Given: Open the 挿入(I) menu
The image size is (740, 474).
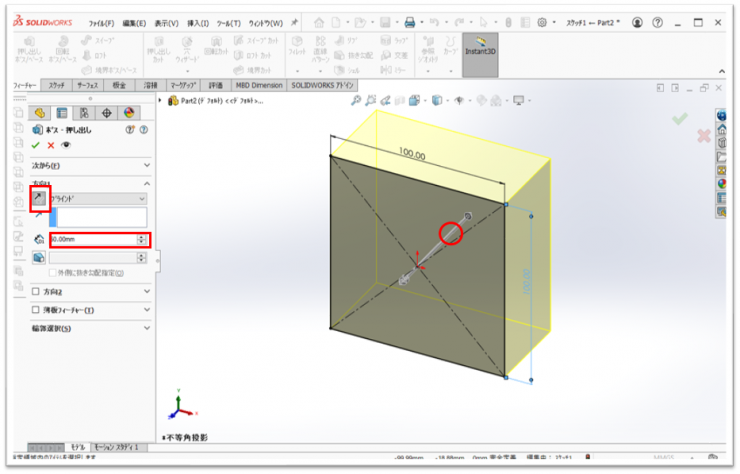Looking at the screenshot, I should click(198, 22).
